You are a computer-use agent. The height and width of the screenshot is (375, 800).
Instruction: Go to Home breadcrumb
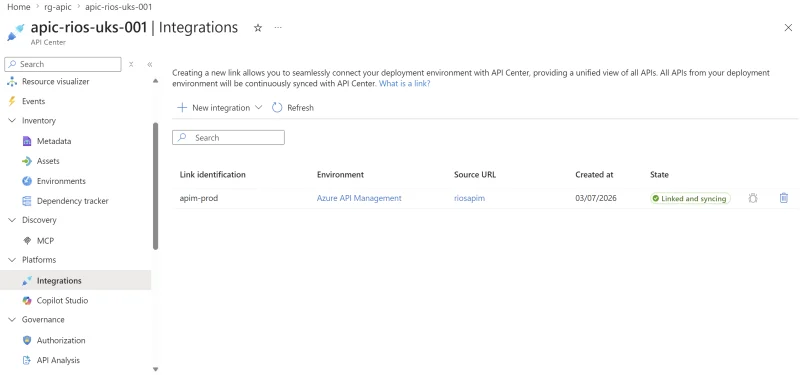(x=19, y=7)
